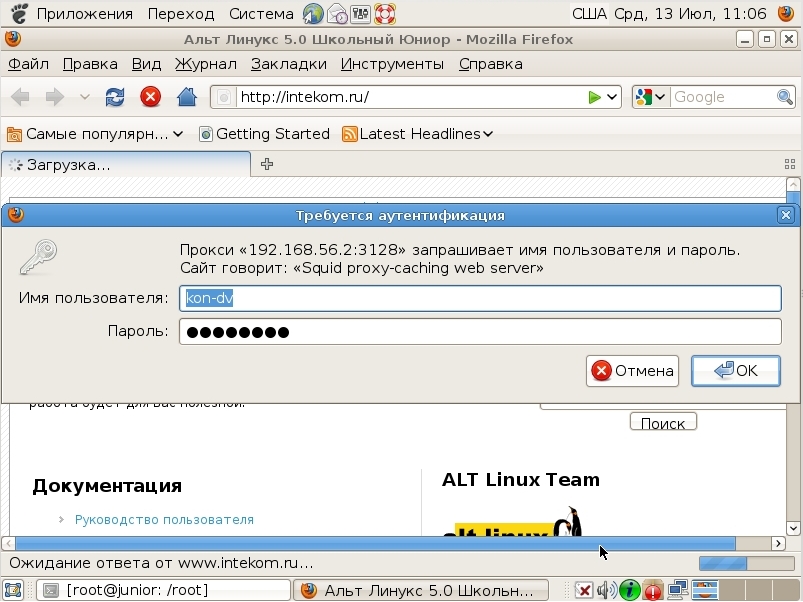This screenshot has height=602, width=803.
Task: Open the Файл menu
Action: [x=28, y=64]
